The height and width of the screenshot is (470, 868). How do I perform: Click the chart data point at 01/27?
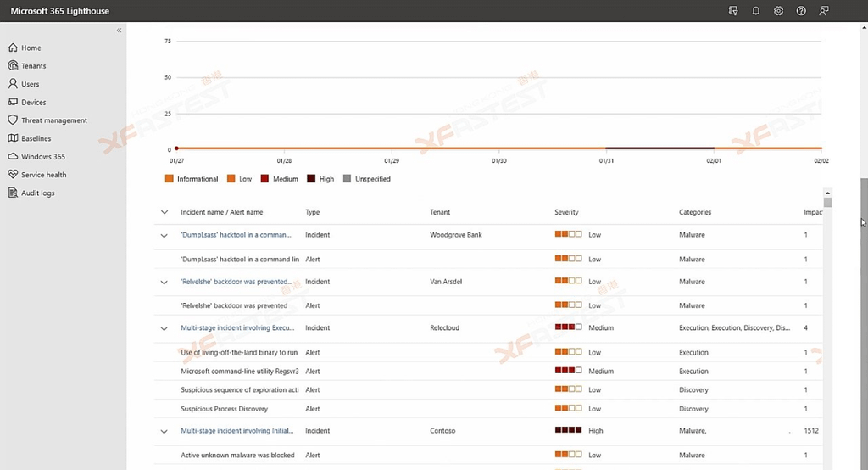pyautogui.click(x=176, y=148)
